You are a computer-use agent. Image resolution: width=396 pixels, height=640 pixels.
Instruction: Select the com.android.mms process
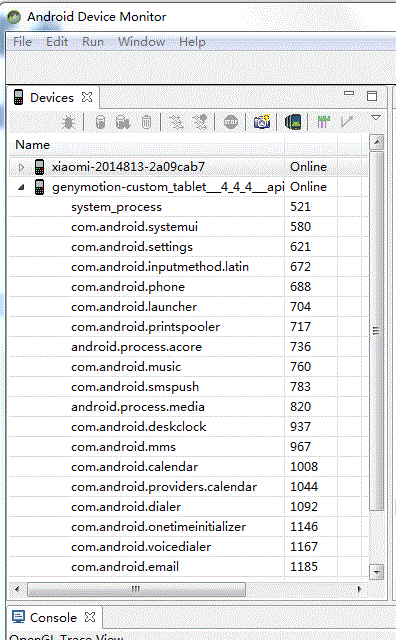click(123, 447)
